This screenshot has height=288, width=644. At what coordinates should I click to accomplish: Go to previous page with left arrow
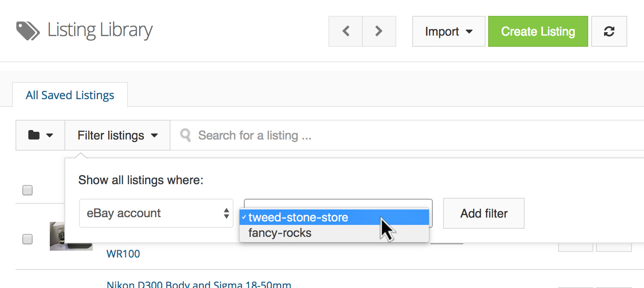pos(346,31)
